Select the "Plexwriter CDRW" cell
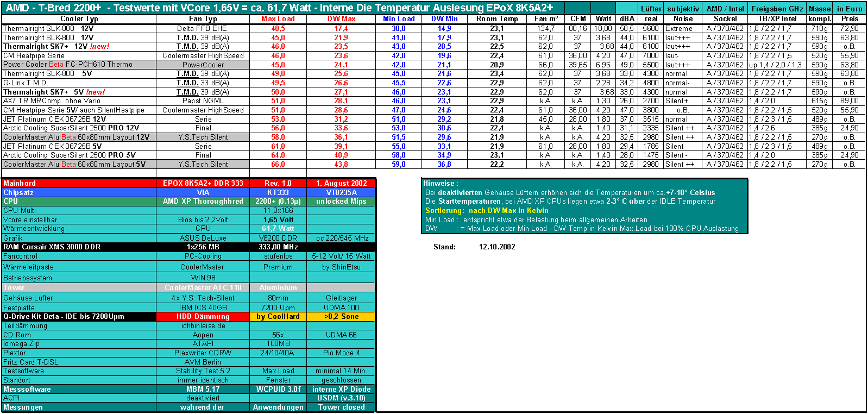Screen dimensions: 868x414 click(x=203, y=353)
